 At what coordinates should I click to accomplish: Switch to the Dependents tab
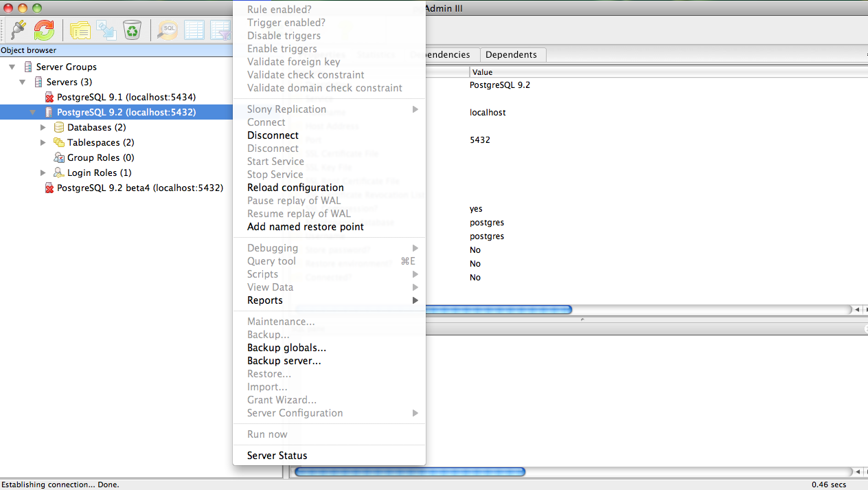511,55
